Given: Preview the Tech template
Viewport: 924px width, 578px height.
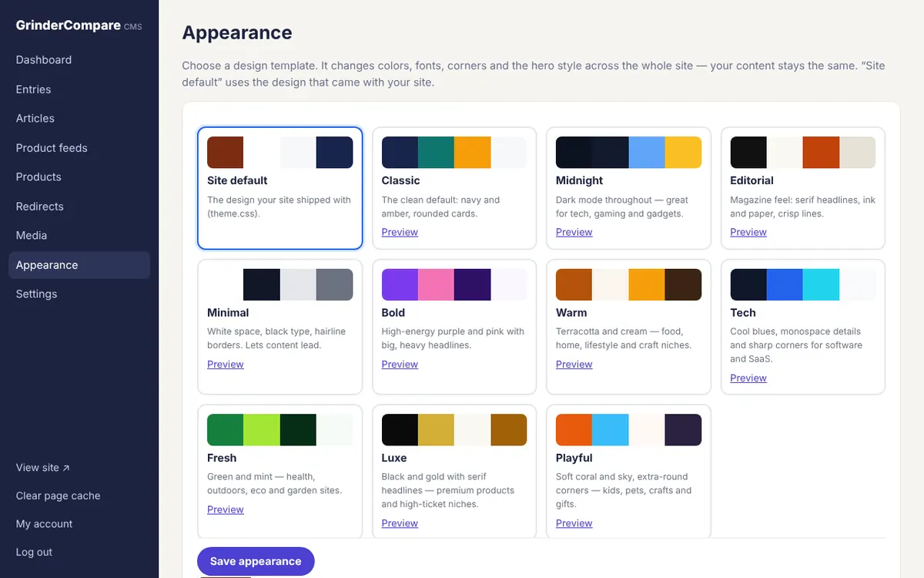Looking at the screenshot, I should click(x=748, y=378).
